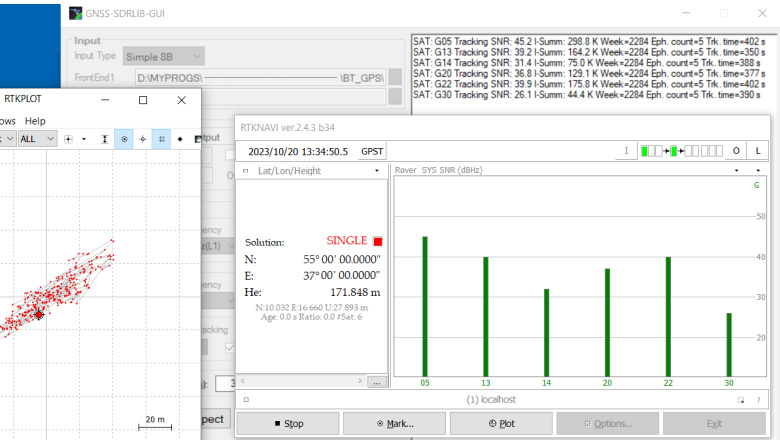Screen dimensions: 780x440
Task: Click the (1) localhost status text
Action: (x=491, y=400)
